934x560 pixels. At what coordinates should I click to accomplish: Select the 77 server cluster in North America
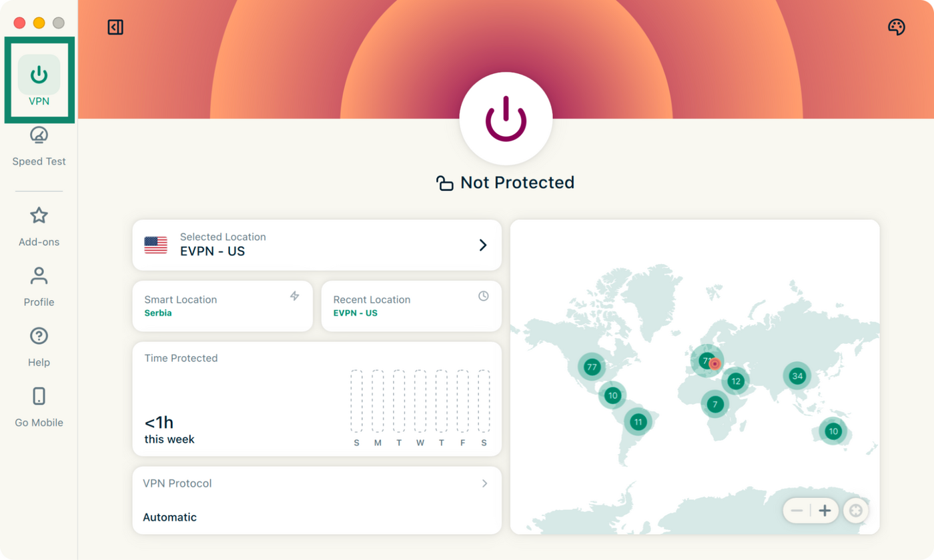point(591,367)
